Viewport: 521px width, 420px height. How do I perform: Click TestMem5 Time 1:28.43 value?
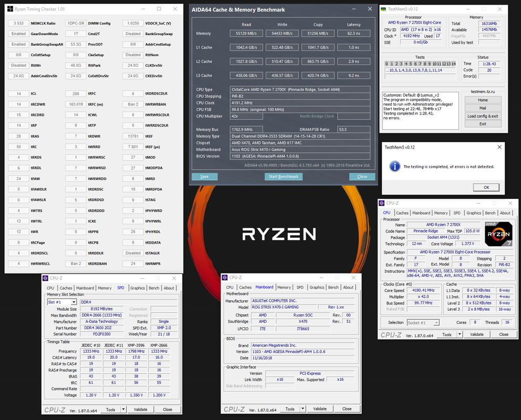tap(489, 64)
